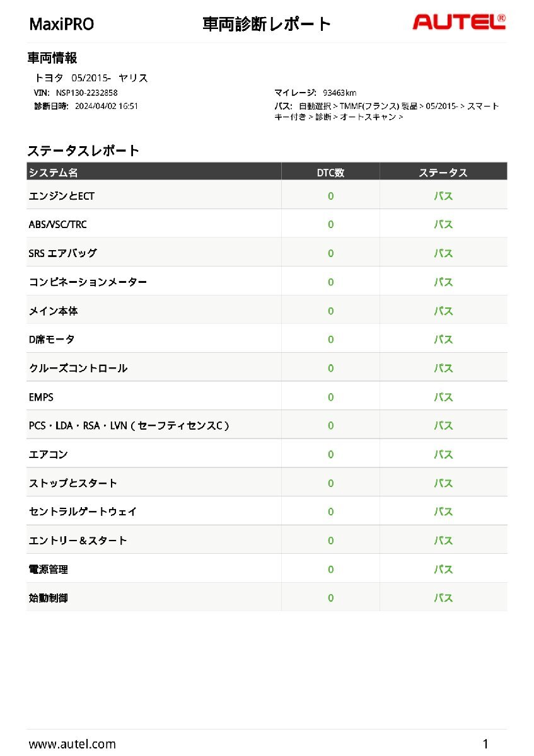Click the ステータス column header
The width and height of the screenshot is (534, 756).
(x=443, y=173)
